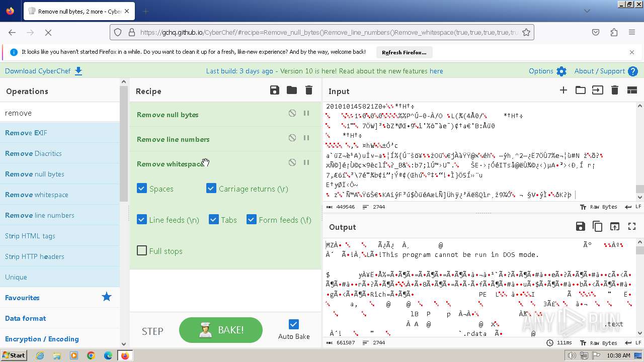
Task: Open input Raw Bytes encoding dropdown
Action: 599,207
